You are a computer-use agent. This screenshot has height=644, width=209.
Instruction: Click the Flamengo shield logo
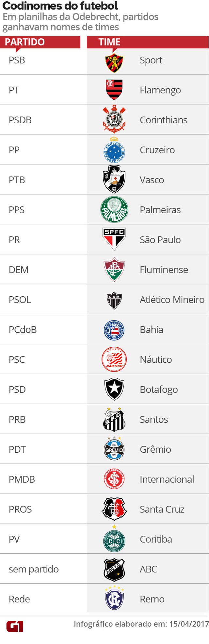coord(114,89)
